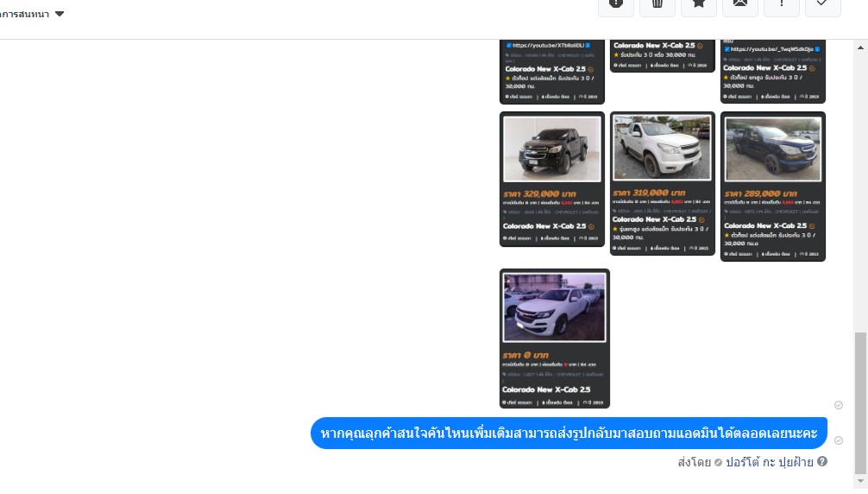The image size is (868, 494).
Task: Click the ราคา 329,000 บาท price text
Action: click(x=540, y=193)
